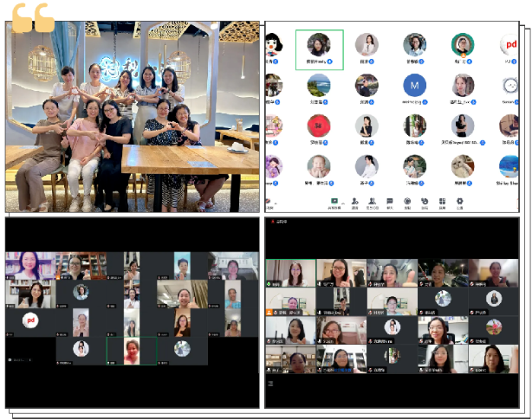The width and height of the screenshot is (532, 420).
Task: Select the blue ocean avatar in the bottom row
Action: coord(509,166)
